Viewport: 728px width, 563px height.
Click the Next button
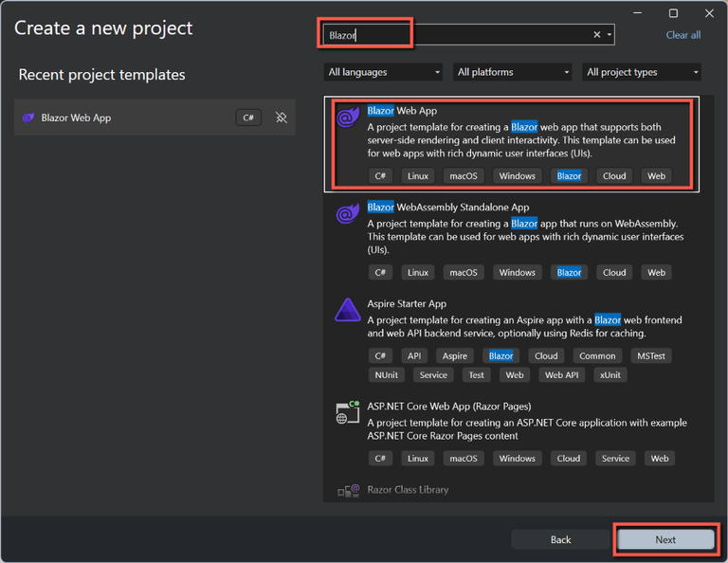click(665, 539)
